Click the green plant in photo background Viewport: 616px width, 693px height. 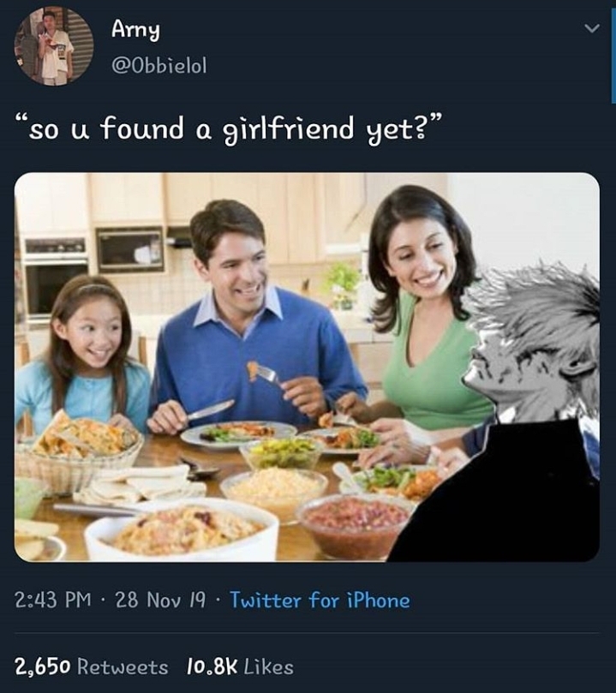[344, 278]
